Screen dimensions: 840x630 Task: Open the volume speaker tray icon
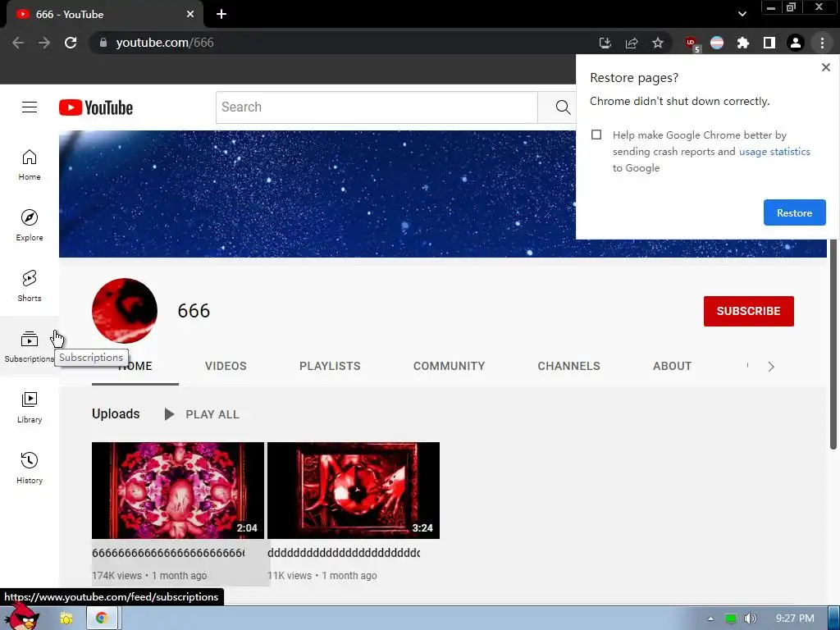[x=751, y=619]
